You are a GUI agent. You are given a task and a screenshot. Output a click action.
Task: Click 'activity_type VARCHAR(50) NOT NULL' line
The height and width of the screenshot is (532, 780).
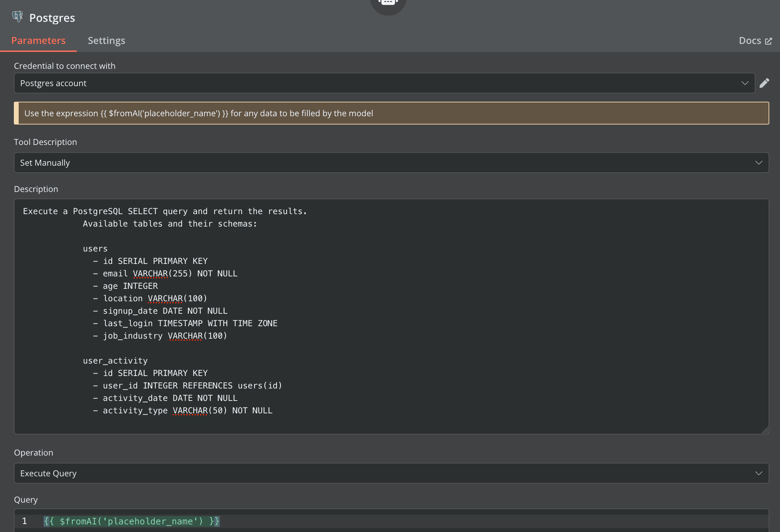(x=183, y=411)
